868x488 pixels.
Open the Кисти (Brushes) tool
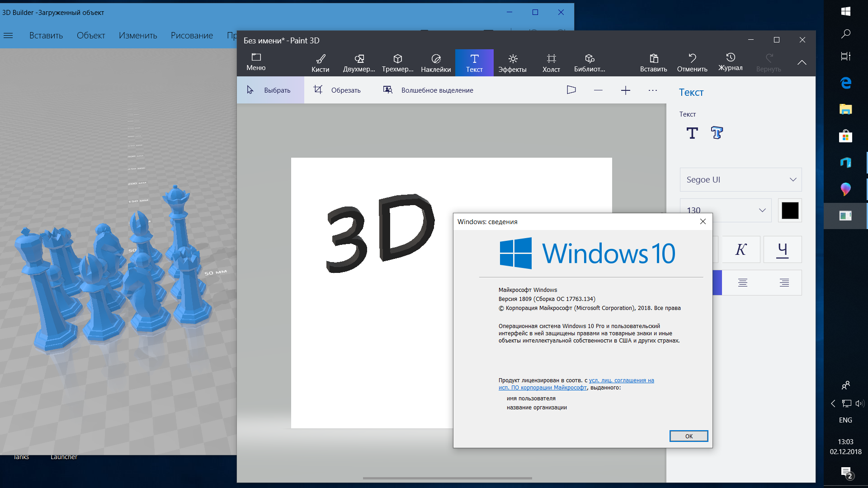pos(320,63)
